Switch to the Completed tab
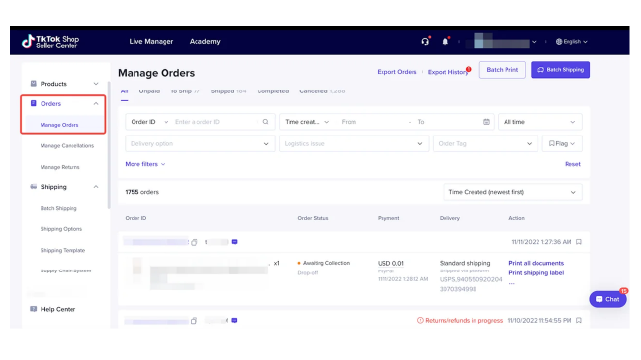The height and width of the screenshot is (360, 641). [x=273, y=92]
